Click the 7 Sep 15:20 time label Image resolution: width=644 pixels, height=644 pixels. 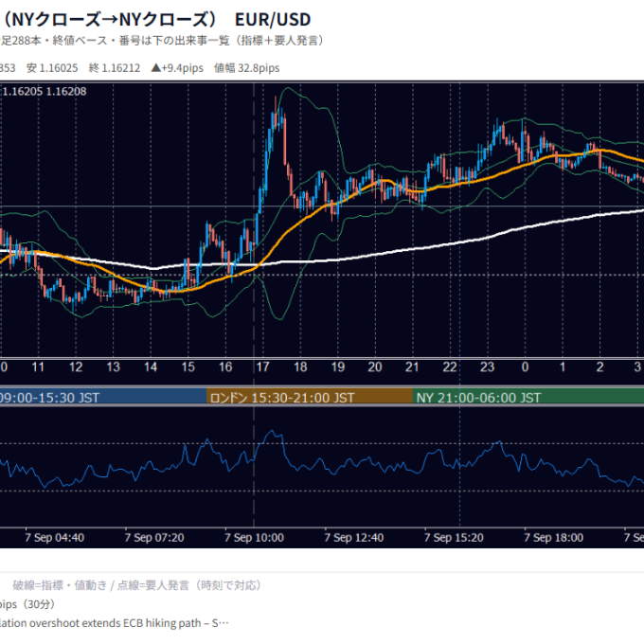tap(454, 538)
